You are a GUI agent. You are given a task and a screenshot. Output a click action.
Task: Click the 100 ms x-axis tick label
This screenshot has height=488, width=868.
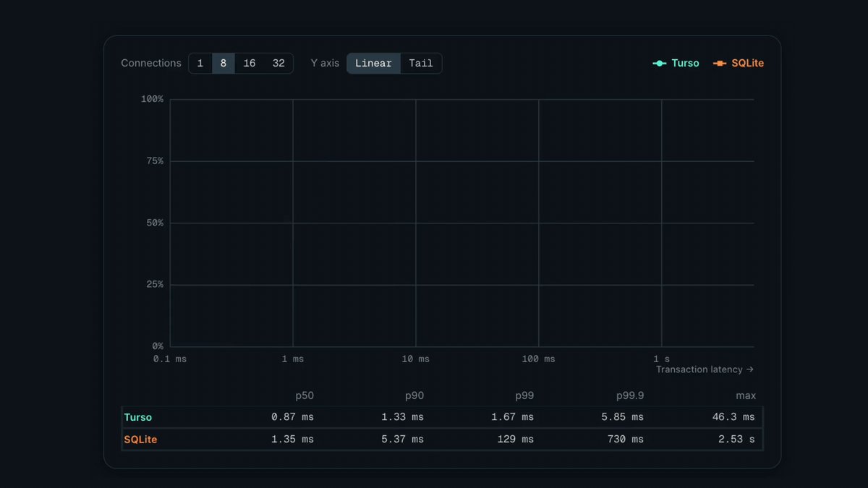click(539, 359)
